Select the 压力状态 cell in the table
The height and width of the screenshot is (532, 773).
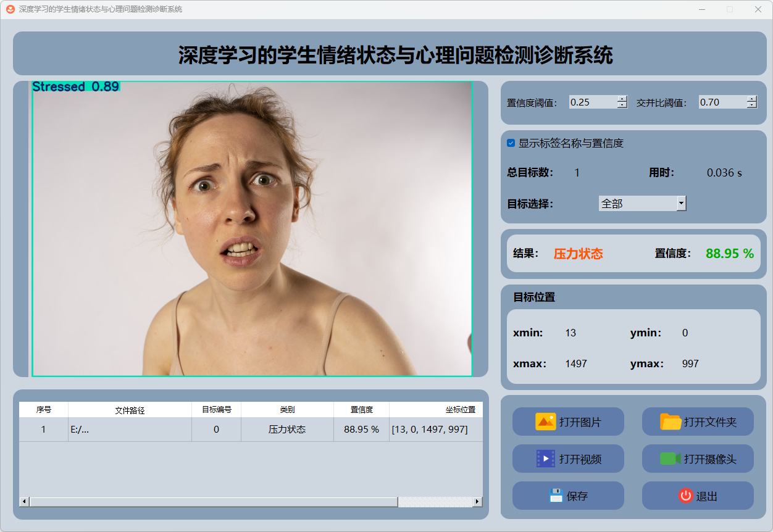click(288, 430)
